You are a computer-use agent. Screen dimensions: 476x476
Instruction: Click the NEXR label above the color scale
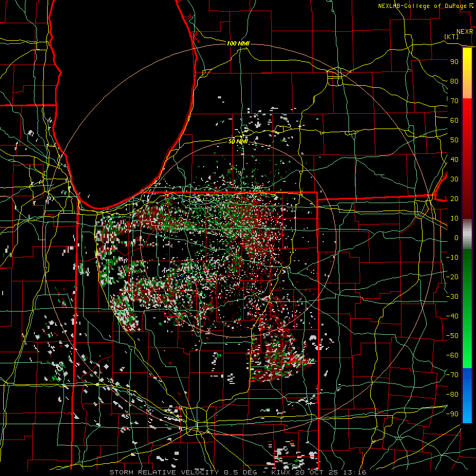pyautogui.click(x=465, y=32)
